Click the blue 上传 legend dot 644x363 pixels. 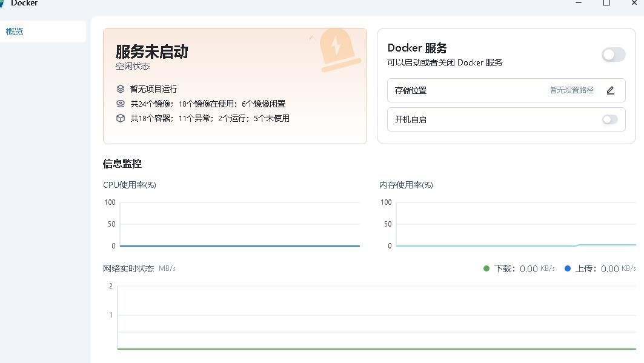[568, 268]
